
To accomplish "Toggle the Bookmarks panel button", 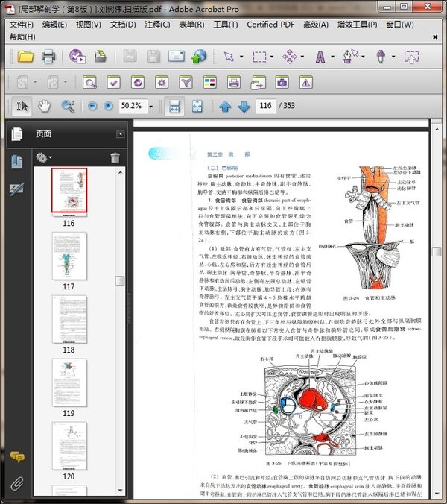I will (16, 162).
